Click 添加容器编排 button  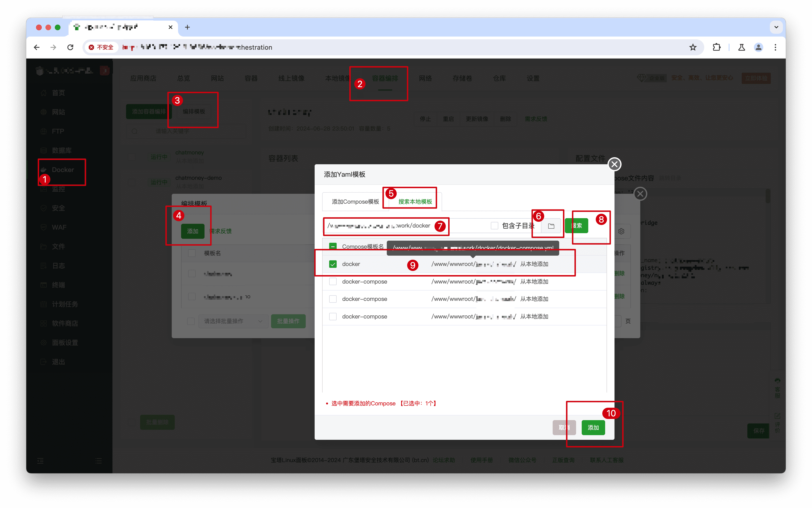149,112
